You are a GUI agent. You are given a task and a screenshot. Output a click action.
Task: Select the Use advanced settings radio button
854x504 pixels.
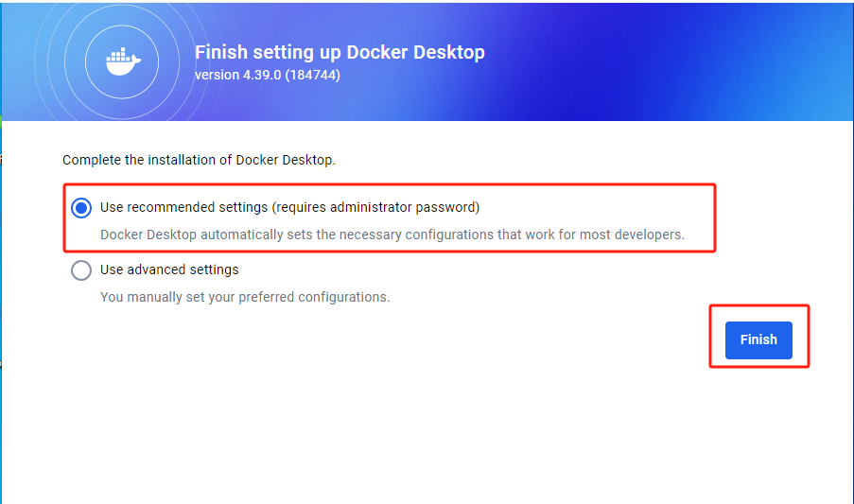point(81,269)
